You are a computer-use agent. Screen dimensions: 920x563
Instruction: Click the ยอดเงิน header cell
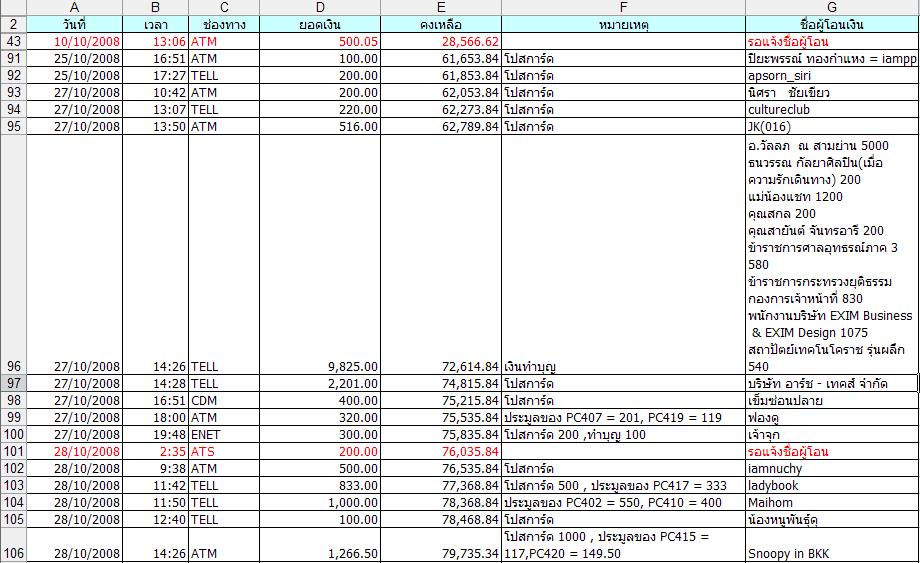point(320,25)
